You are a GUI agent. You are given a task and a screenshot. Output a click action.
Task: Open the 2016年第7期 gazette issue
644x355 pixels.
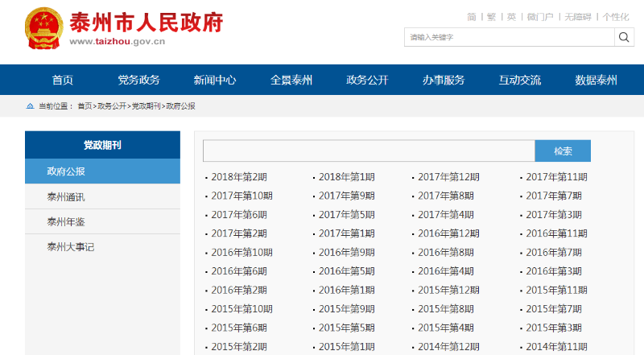(554, 253)
